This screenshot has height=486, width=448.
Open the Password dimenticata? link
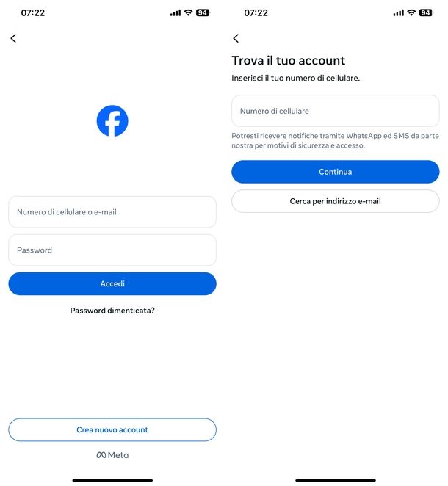[112, 311]
